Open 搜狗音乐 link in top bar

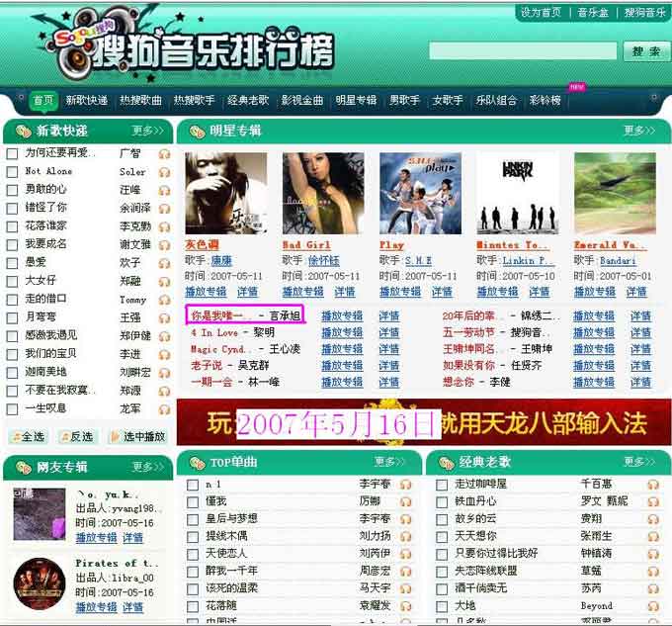point(644,13)
